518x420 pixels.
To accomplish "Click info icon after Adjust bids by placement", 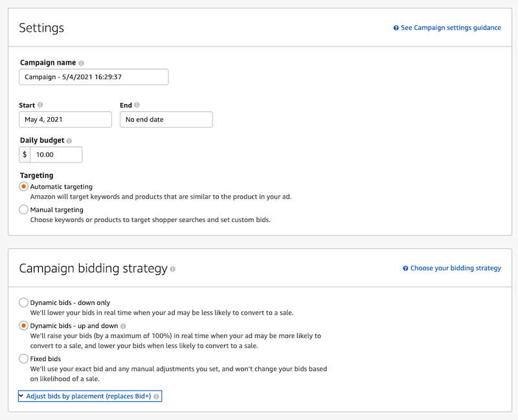I will click(x=156, y=397).
